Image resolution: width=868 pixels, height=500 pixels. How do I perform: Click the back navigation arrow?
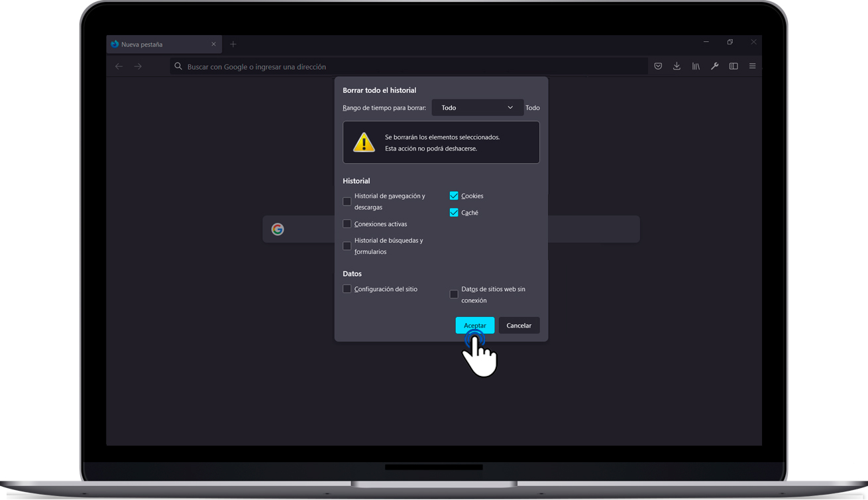coord(119,66)
